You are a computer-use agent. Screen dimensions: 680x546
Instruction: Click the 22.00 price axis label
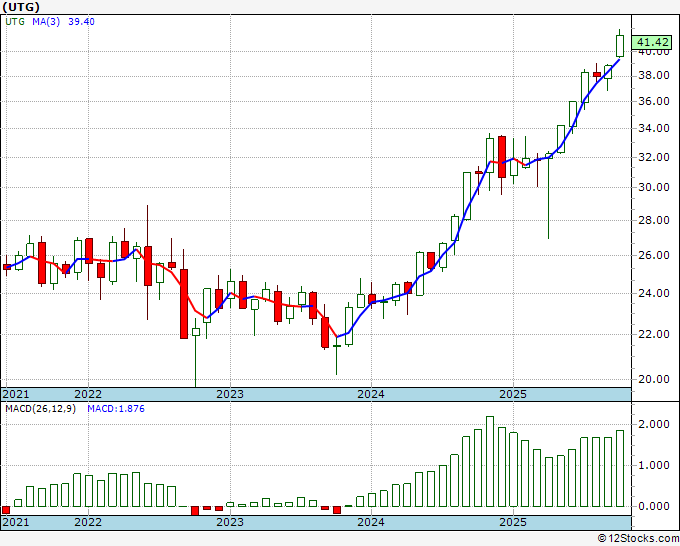click(x=654, y=334)
